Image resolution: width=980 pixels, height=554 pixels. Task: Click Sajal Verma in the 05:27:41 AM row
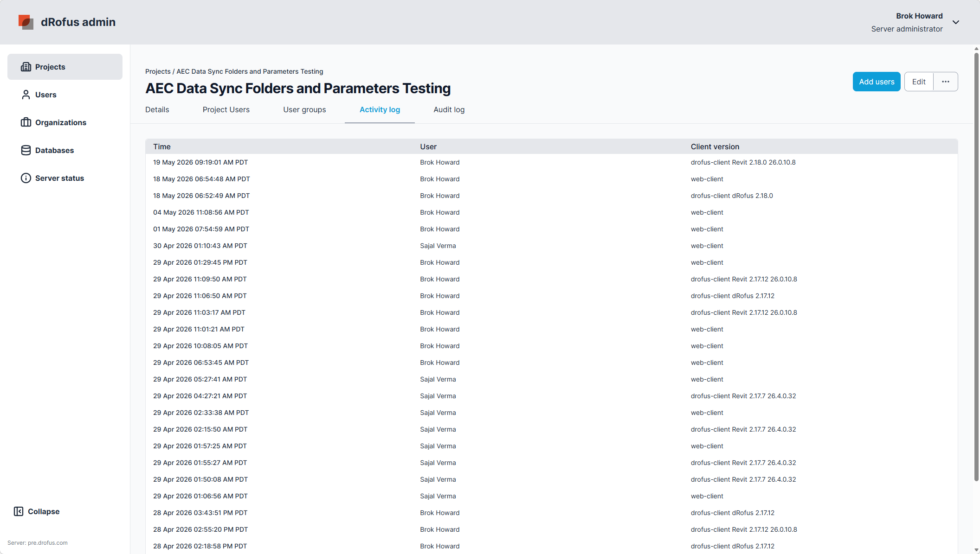click(438, 379)
